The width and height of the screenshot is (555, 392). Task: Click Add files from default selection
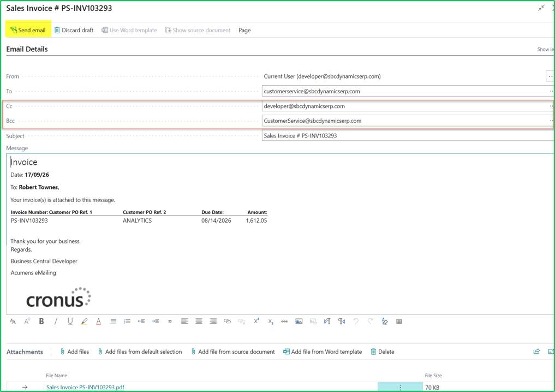tap(140, 352)
